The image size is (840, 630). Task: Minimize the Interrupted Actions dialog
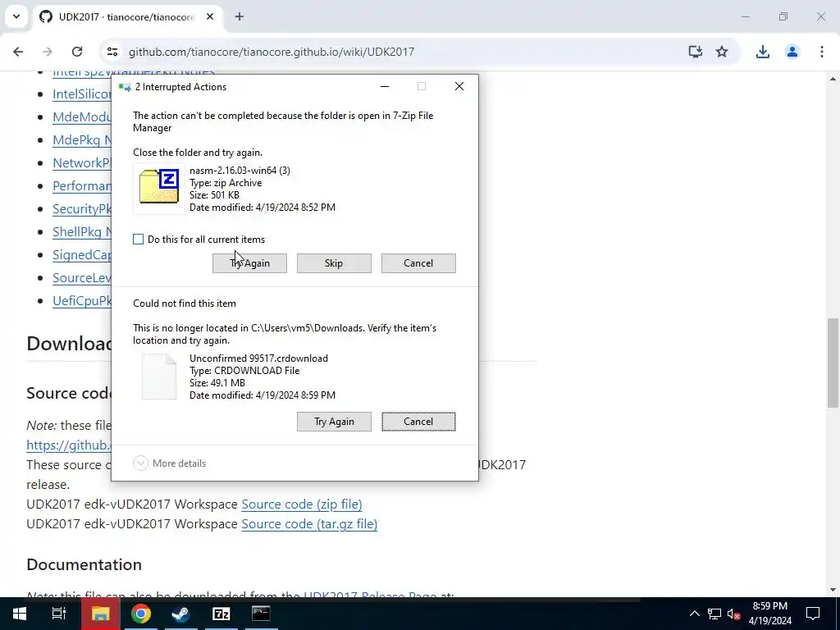(385, 86)
